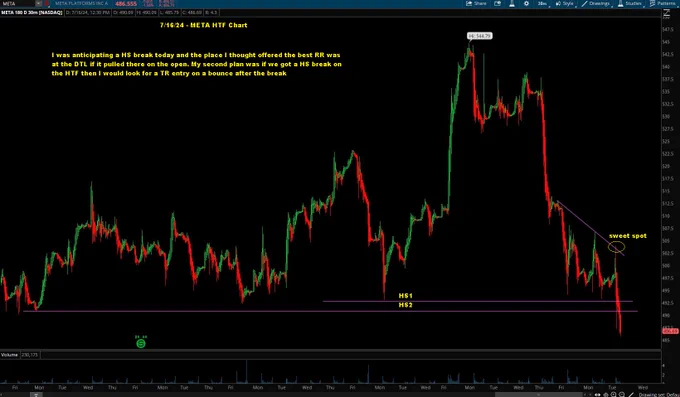
Task: Open the Studies menu
Action: [x=630, y=3]
